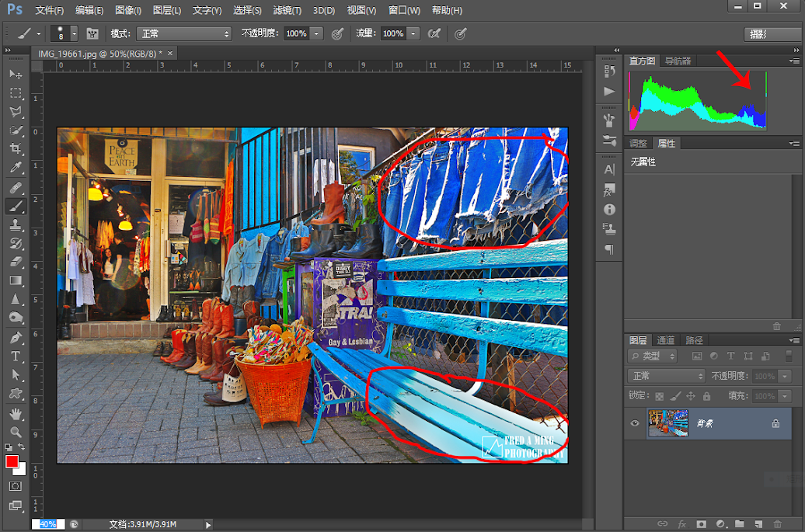Select the Path Selection tool
This screenshot has height=532, width=805.
click(16, 374)
